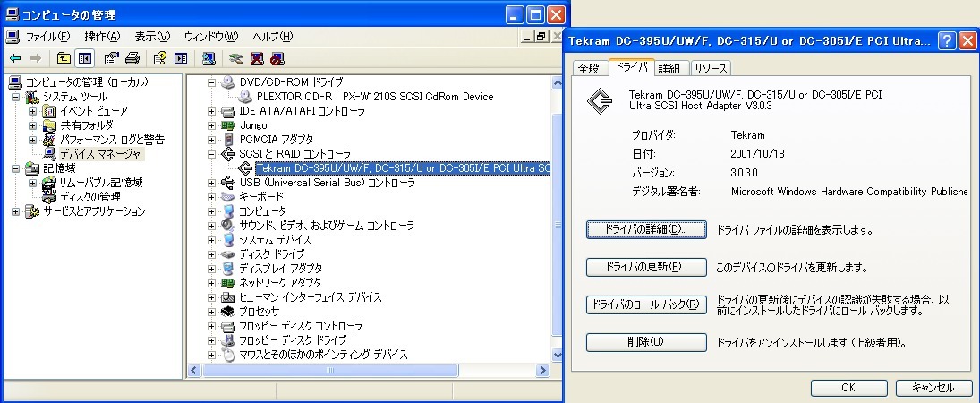Viewport: 980px width, 403px height.
Task: Go up one level with folder icon
Action: [x=64, y=58]
